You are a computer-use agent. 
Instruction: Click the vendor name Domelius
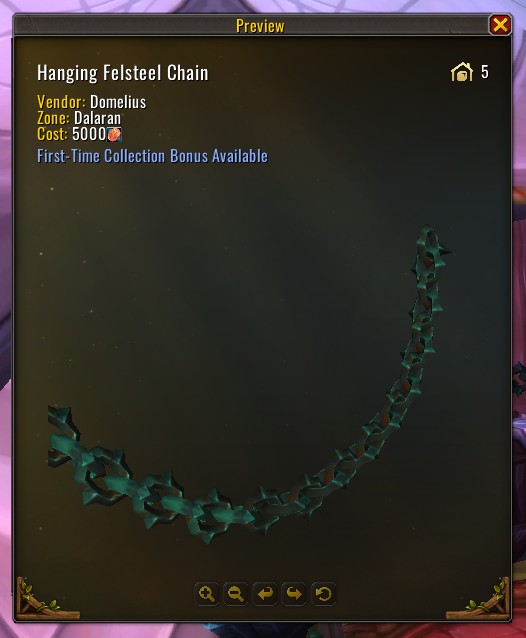(x=118, y=102)
